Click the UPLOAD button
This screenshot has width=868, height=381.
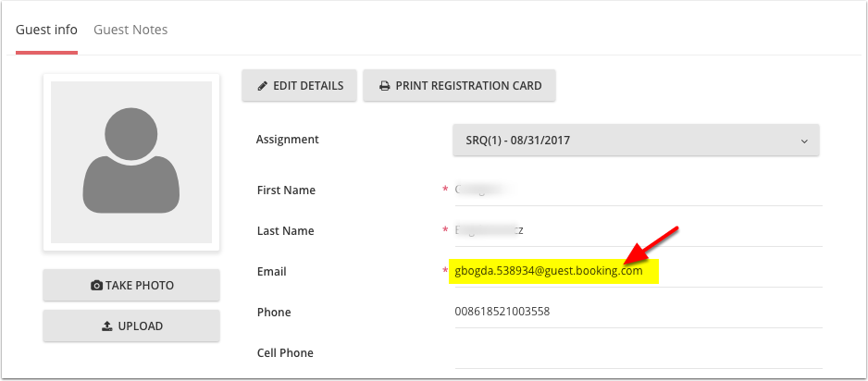[x=130, y=326]
